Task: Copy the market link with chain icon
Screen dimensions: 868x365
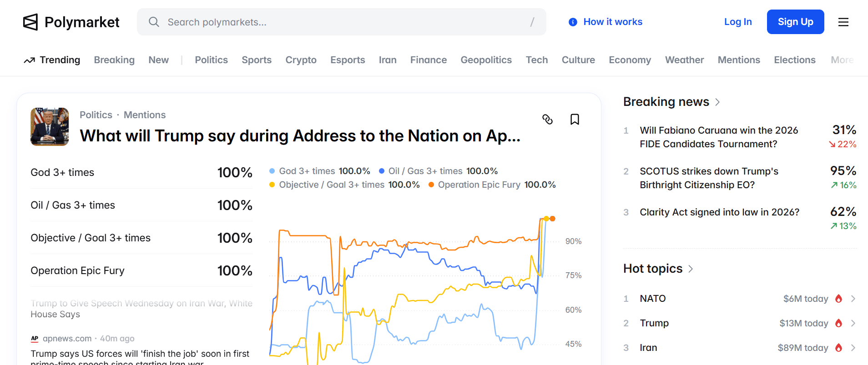Action: point(548,120)
